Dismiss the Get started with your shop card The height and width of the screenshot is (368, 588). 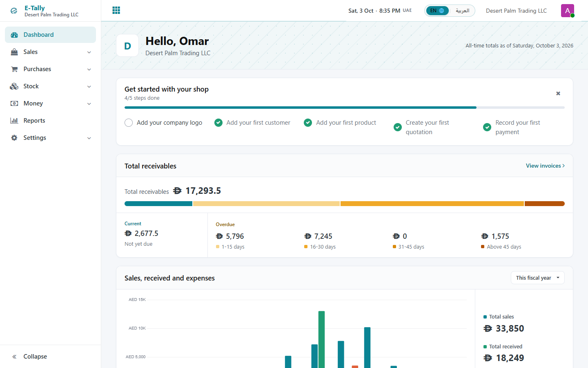(558, 94)
